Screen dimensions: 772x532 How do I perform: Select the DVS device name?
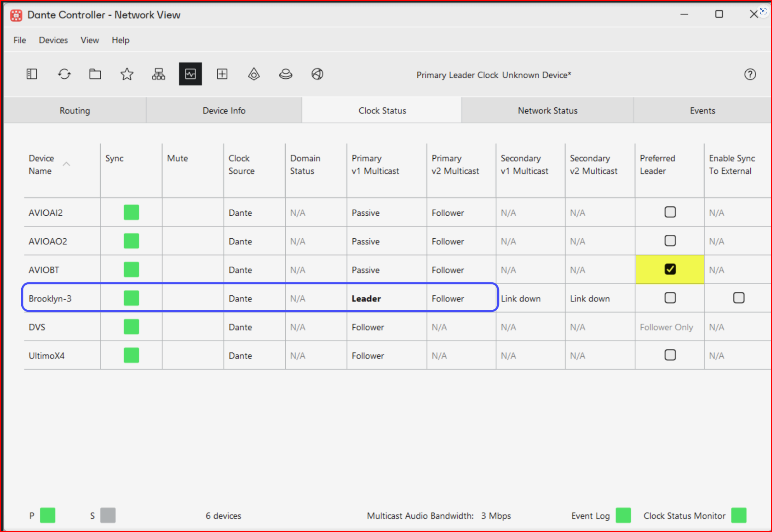click(x=37, y=327)
